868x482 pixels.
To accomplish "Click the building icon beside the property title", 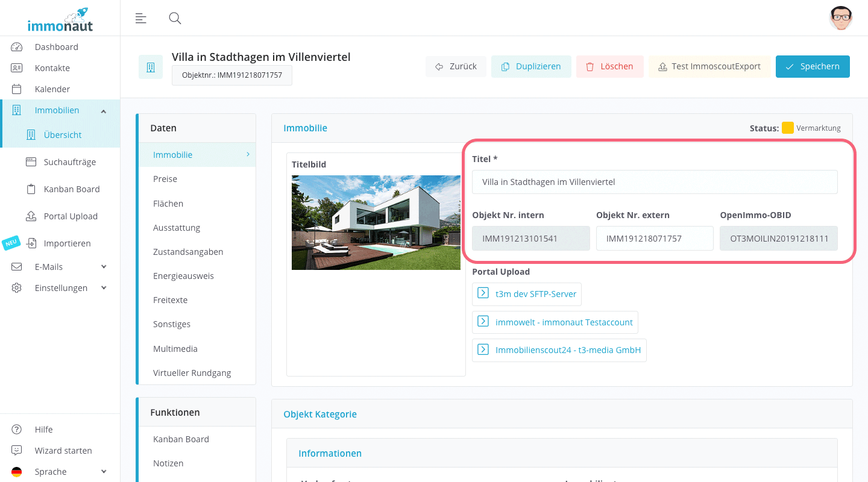I will [151, 66].
